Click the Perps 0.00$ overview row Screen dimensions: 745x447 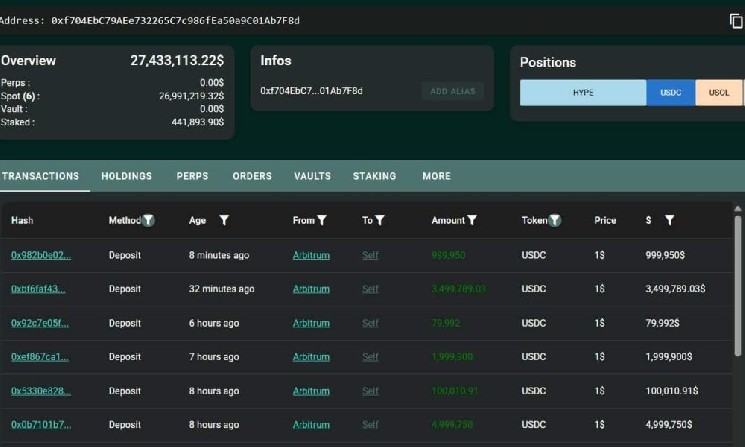click(x=112, y=83)
